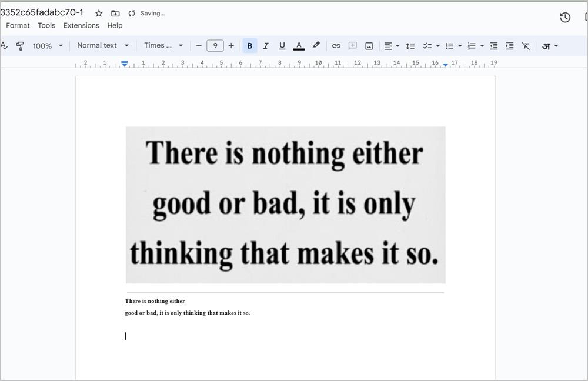Toggle underline formatting
The width and height of the screenshot is (588, 381).
click(x=282, y=46)
